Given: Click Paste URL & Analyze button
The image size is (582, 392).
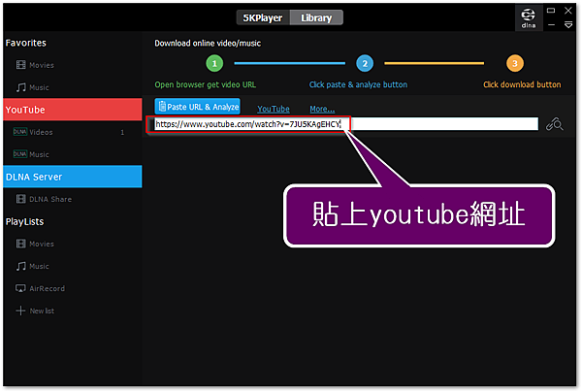Looking at the screenshot, I should (x=198, y=107).
